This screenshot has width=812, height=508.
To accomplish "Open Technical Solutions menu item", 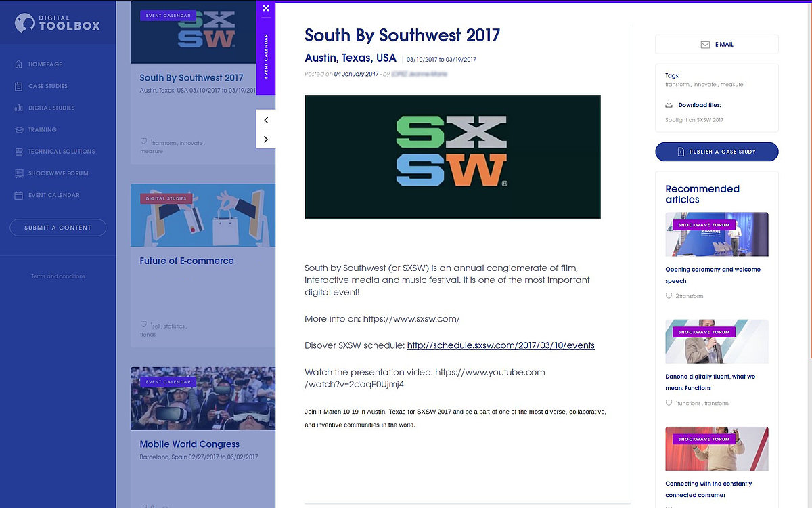I will coord(62,152).
